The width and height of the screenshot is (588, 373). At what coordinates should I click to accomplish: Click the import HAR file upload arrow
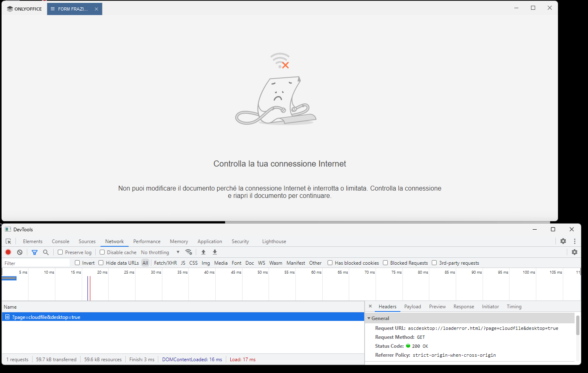click(203, 252)
